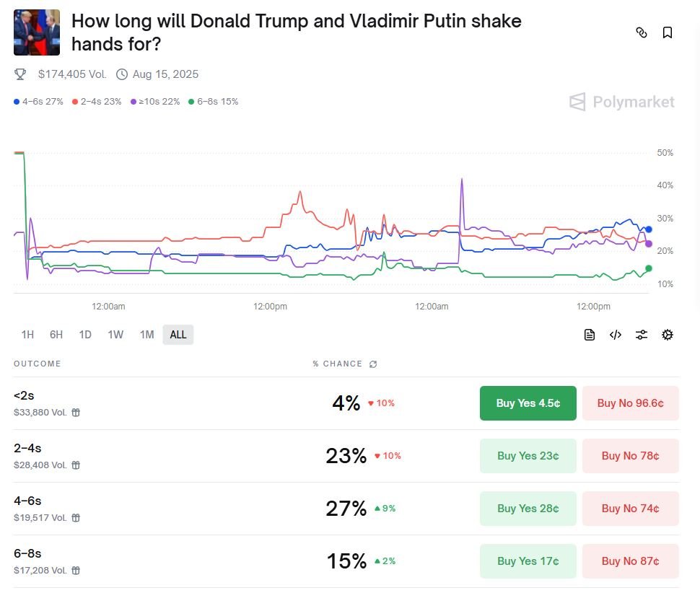Select the 1H time range

27,335
